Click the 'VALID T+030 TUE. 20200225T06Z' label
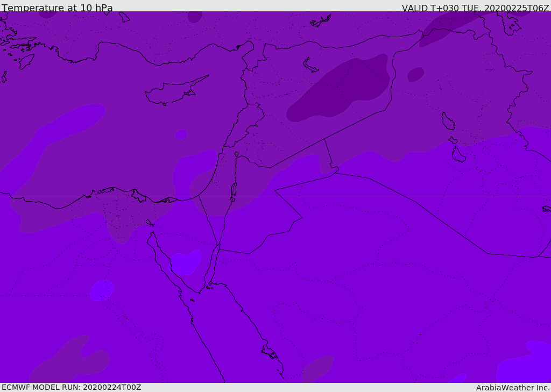Viewport: 551px width, 392px height. pyautogui.click(x=476, y=8)
